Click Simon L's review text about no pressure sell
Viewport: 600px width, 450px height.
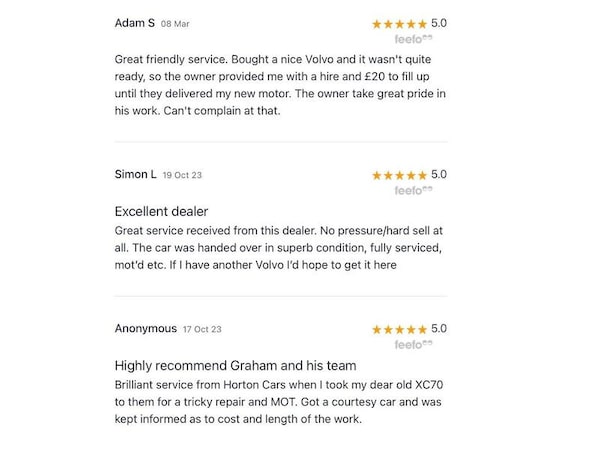280,248
